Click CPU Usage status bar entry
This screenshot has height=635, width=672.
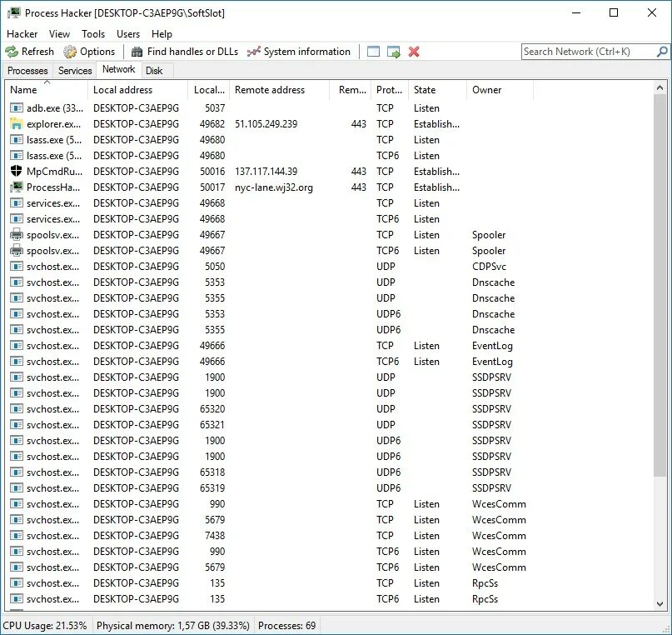pos(45,626)
